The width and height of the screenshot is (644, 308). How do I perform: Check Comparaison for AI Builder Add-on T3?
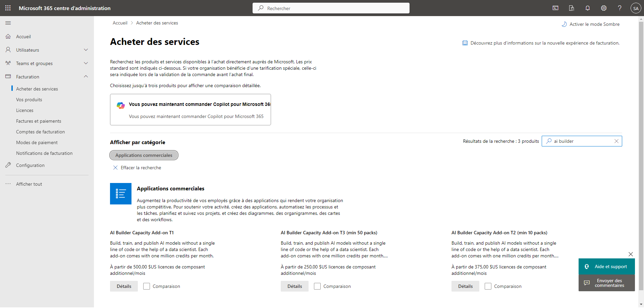[x=317, y=286]
